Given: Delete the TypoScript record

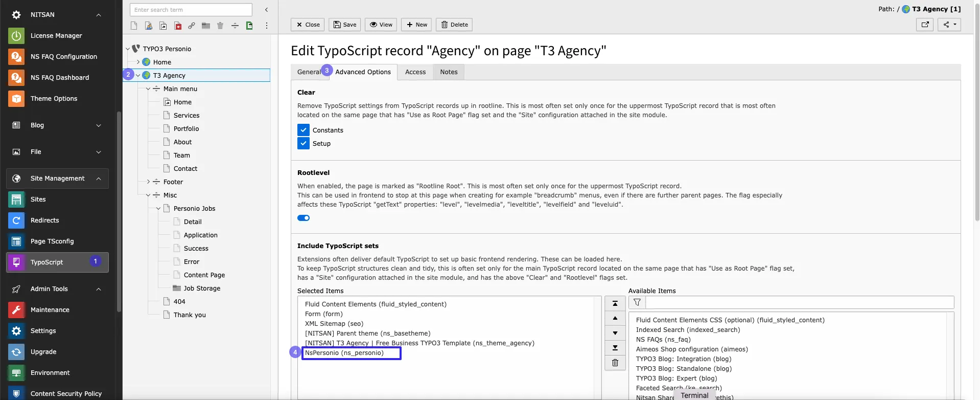Looking at the screenshot, I should coord(454,25).
